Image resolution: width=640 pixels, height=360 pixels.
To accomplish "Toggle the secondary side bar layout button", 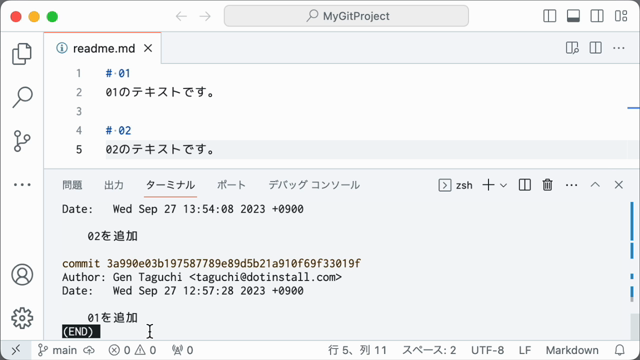I will coord(597,16).
